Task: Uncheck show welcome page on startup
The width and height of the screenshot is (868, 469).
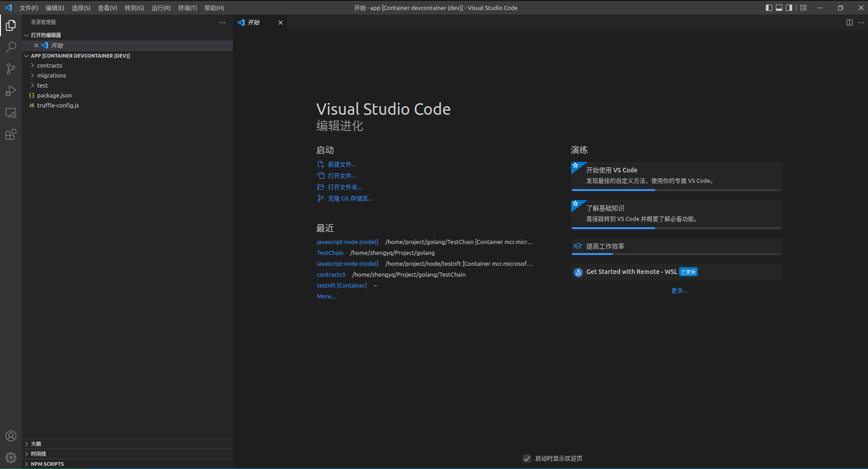Action: (527, 459)
